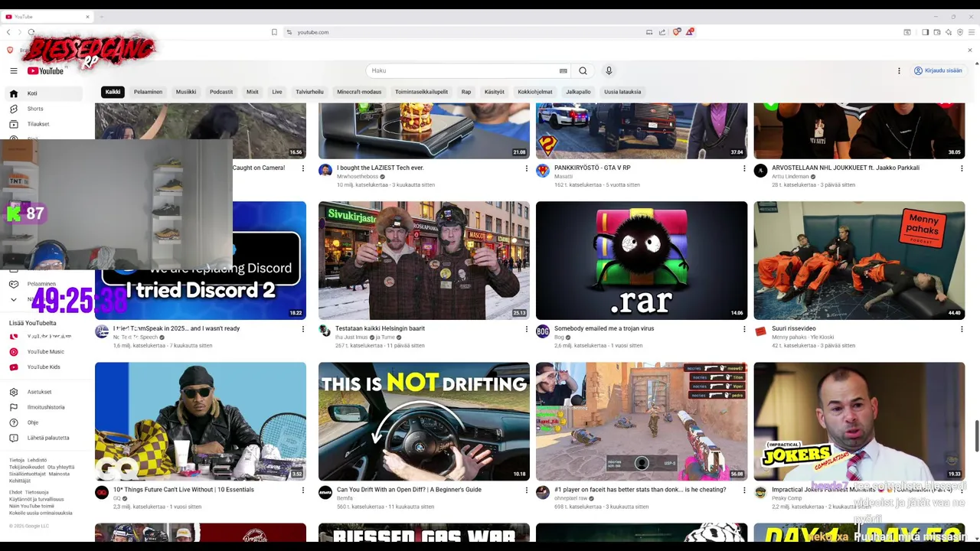Open the Bog channel avatar

543,331
